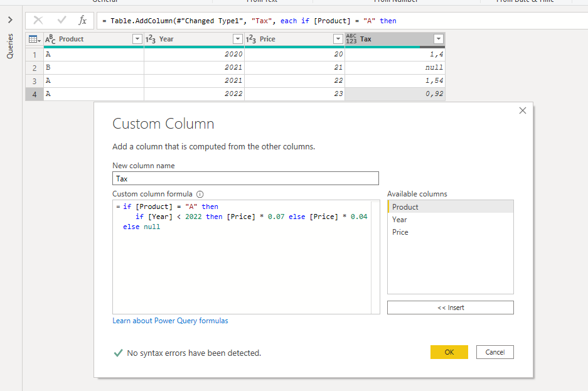
Task: Click the 123 type icon of Price column
Action: (x=251, y=39)
